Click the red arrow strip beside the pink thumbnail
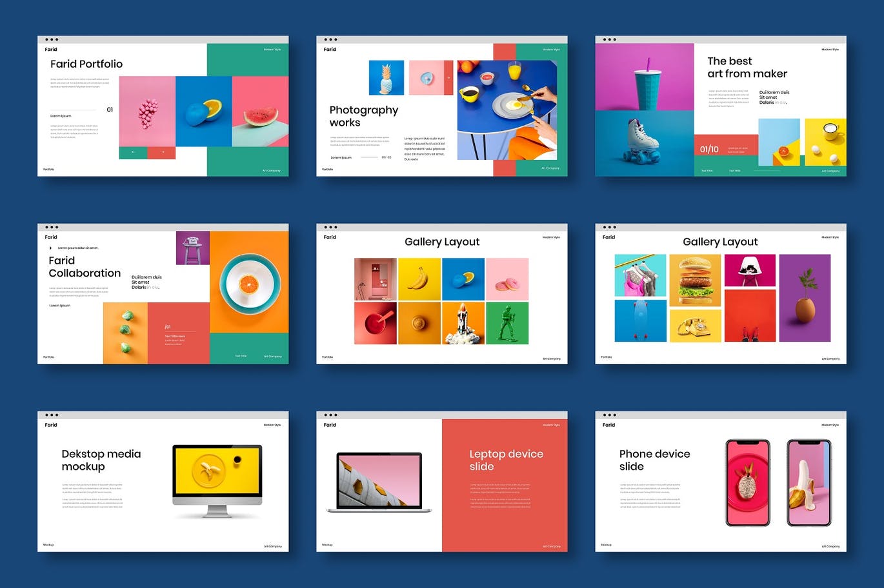The width and height of the screenshot is (884, 588). (448, 78)
